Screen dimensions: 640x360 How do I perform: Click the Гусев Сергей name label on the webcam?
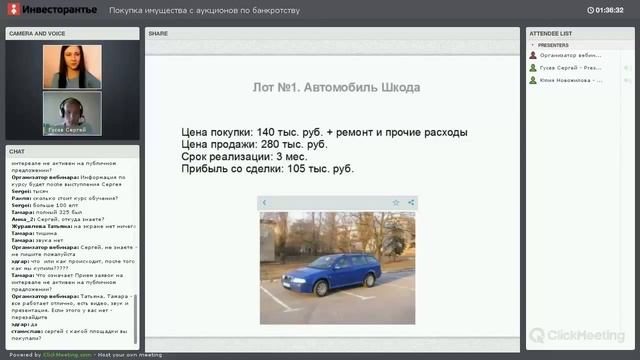tap(67, 130)
